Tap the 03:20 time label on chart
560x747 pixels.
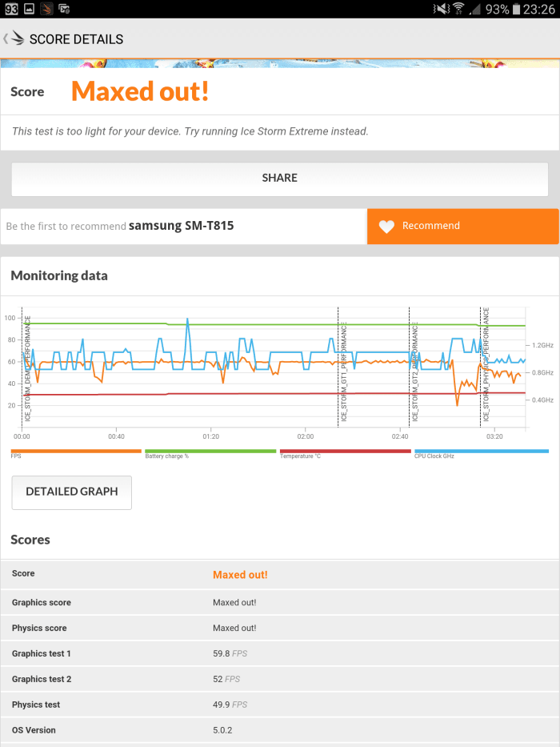pyautogui.click(x=494, y=436)
